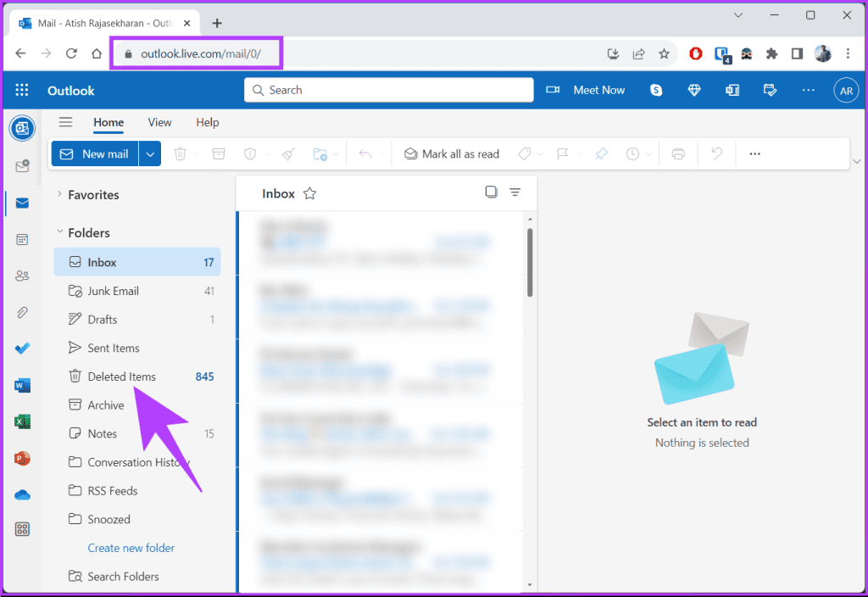
Task: Collapse the Folders section
Action: (58, 232)
